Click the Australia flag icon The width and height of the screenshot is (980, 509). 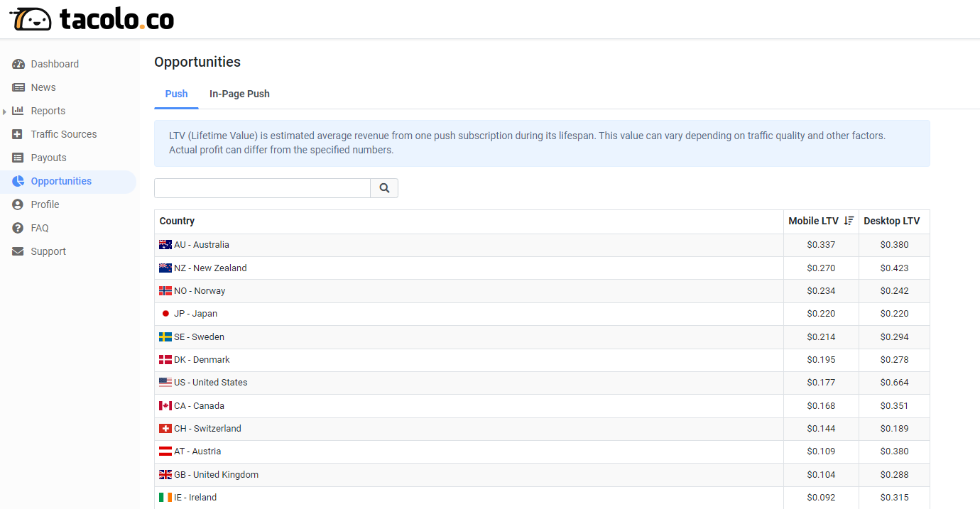tap(165, 245)
